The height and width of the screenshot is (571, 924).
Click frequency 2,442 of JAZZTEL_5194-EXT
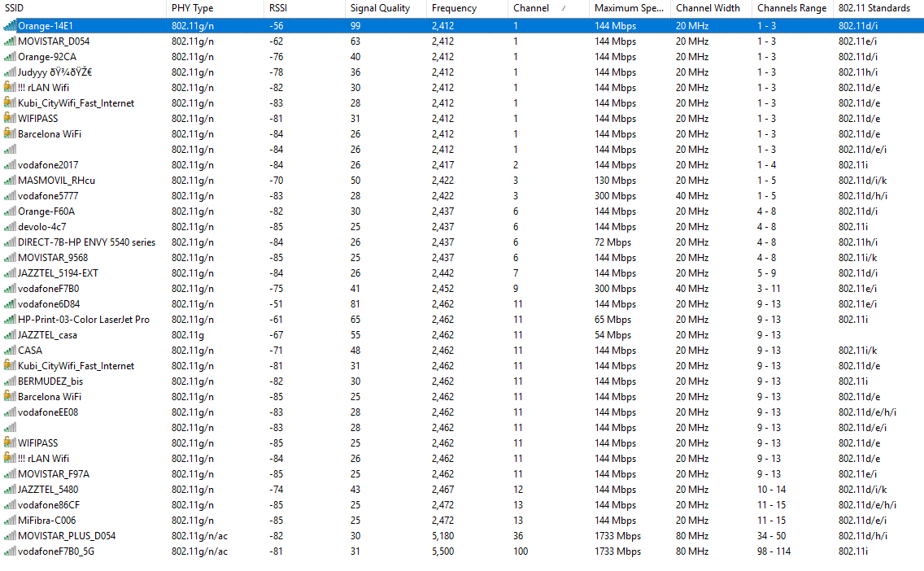(x=442, y=272)
